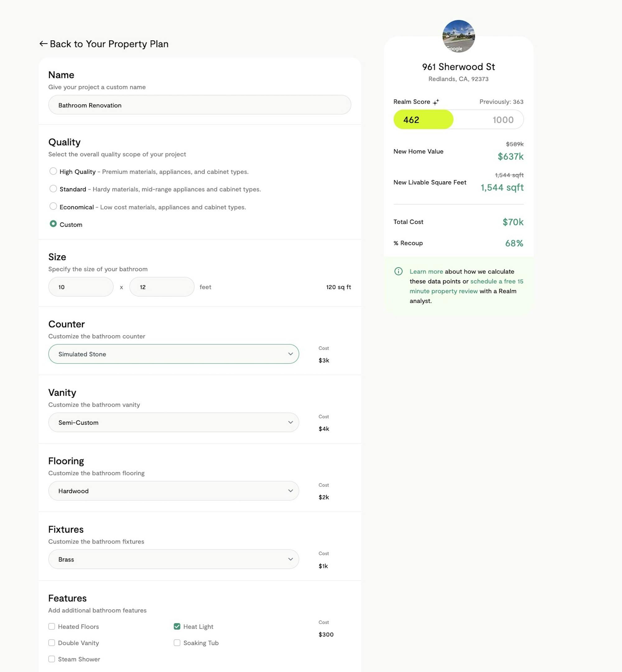Screen dimensions: 622x672
Task: Click the info circle icon in green notice
Action: [x=398, y=271]
